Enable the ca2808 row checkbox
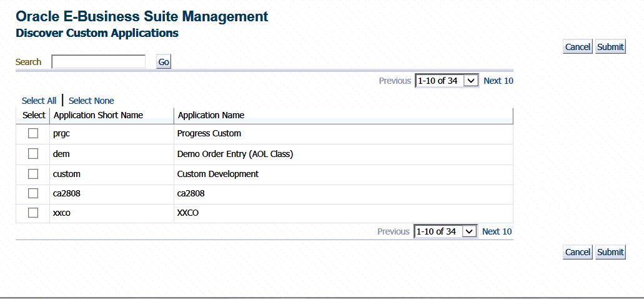This screenshot has width=644, height=299. point(33,193)
